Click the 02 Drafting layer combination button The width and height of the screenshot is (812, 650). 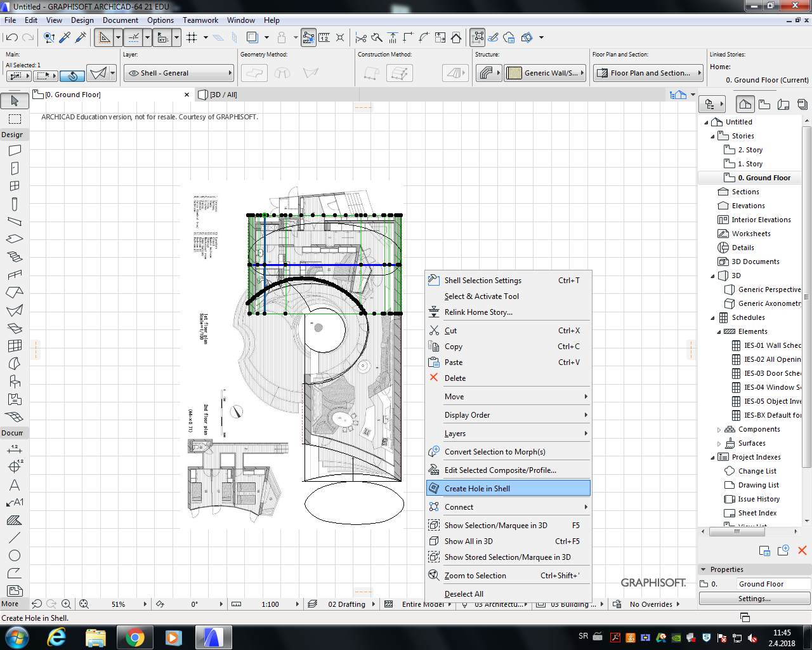(346, 604)
